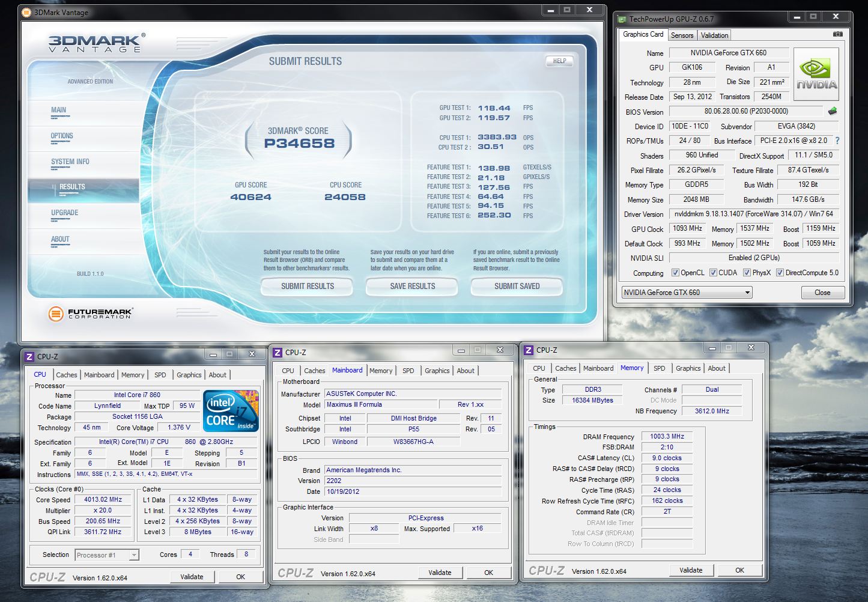Click the Bus Interface question mark icon
This screenshot has height=602, width=868.
(x=837, y=141)
